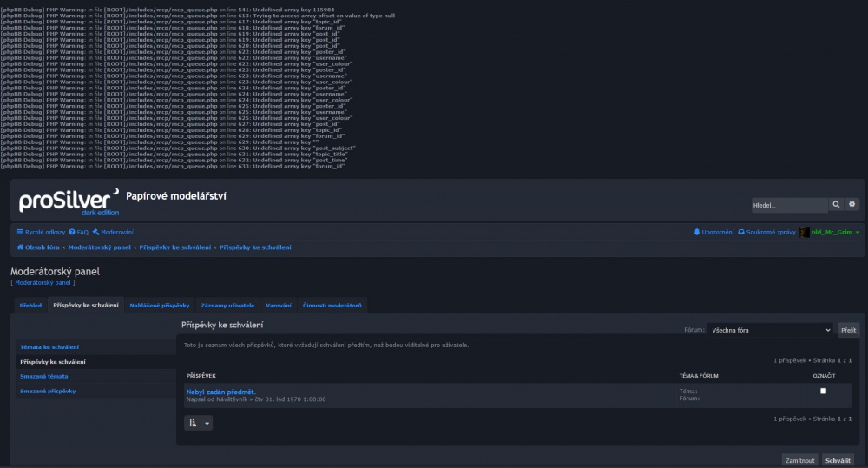This screenshot has height=468, width=868.
Task: Open the Rychlé odkazy quick links menu
Action: (41, 232)
